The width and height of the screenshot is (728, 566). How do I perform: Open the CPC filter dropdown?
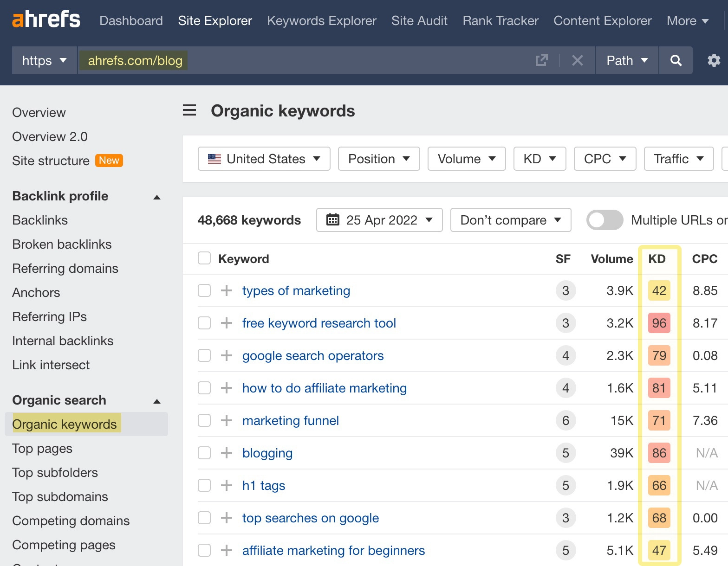pyautogui.click(x=605, y=159)
